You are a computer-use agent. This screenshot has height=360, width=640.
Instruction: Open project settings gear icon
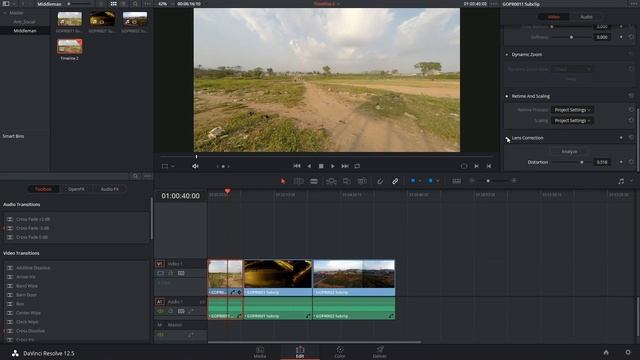[x=628, y=352]
